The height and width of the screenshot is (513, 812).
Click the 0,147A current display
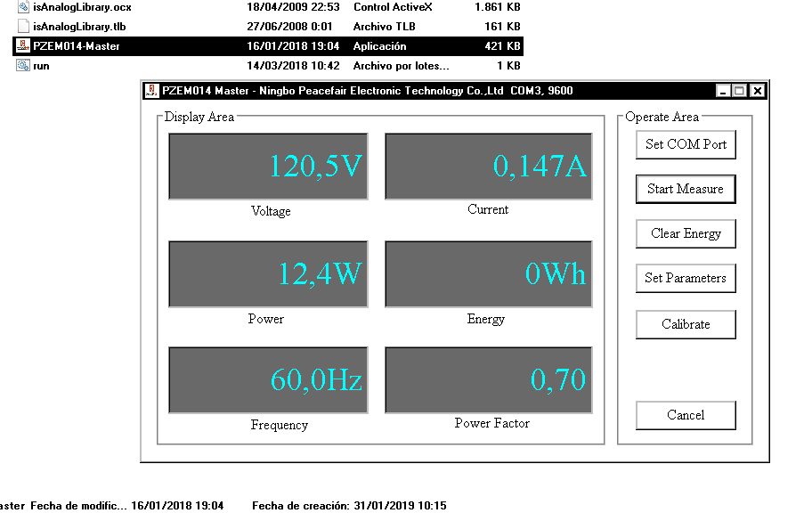[x=488, y=167]
